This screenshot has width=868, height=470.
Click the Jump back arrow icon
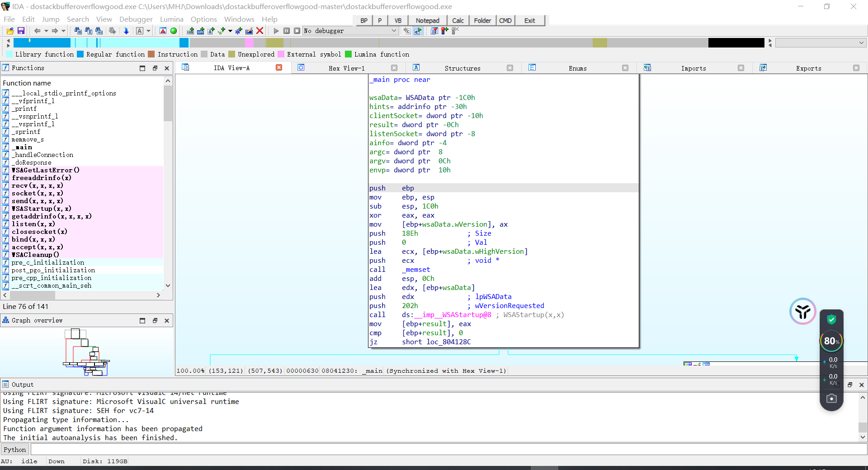point(37,31)
